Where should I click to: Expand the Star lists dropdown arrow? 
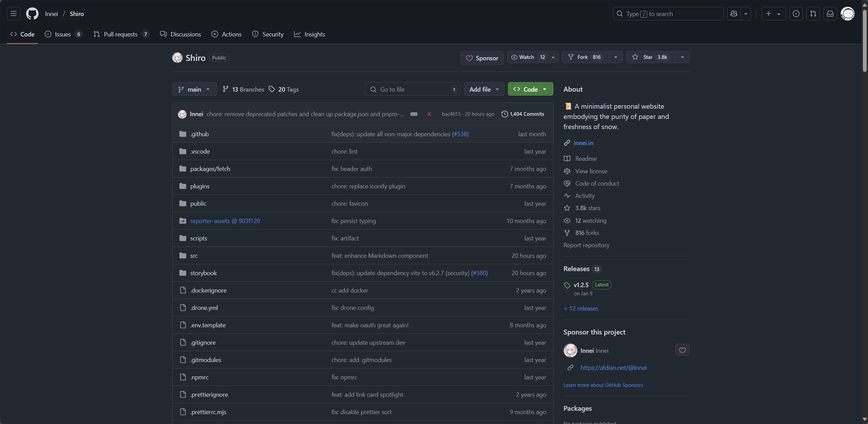click(x=682, y=57)
